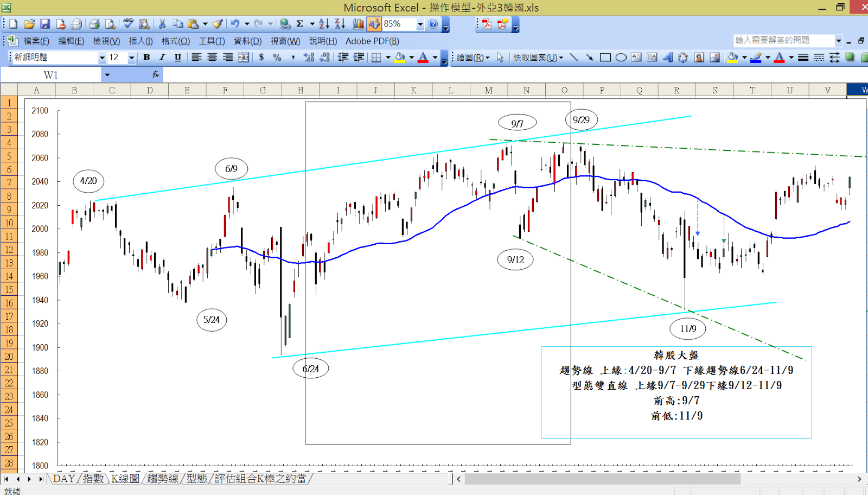Click the red Font Color A in formatting toolbar
868x495 pixels.
tap(423, 58)
